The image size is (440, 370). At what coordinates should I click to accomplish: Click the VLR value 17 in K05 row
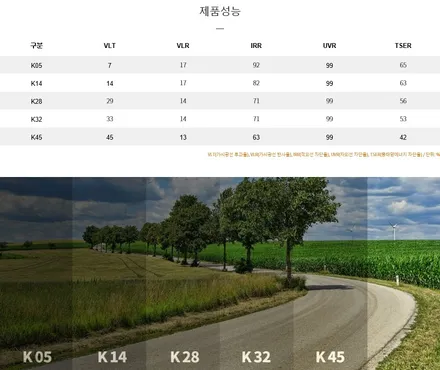click(x=183, y=65)
